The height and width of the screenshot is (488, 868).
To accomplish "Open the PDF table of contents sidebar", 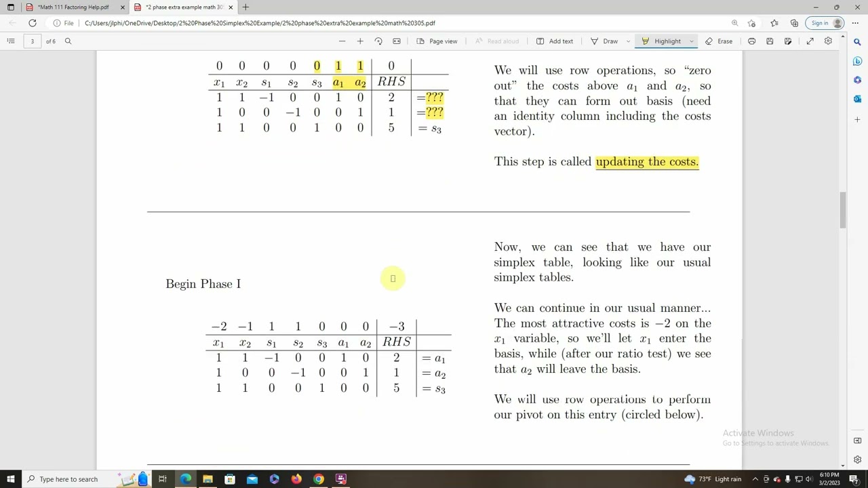I will [11, 41].
